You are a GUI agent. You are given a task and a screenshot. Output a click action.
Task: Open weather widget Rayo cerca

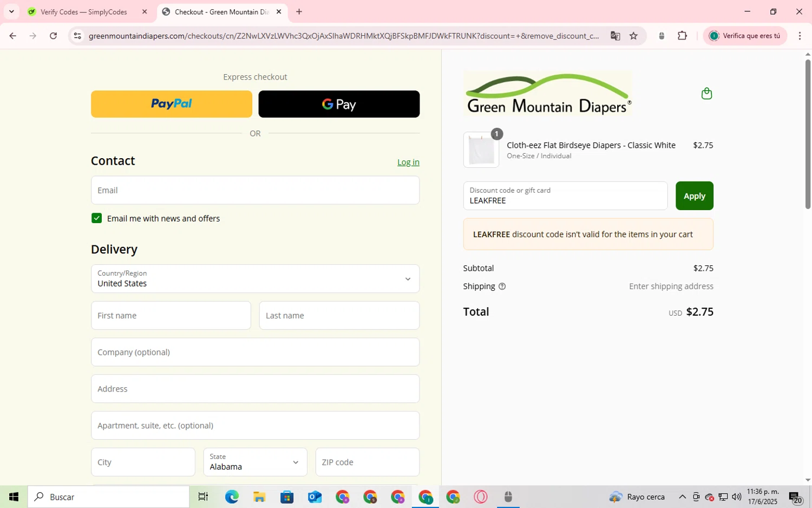pos(637,497)
